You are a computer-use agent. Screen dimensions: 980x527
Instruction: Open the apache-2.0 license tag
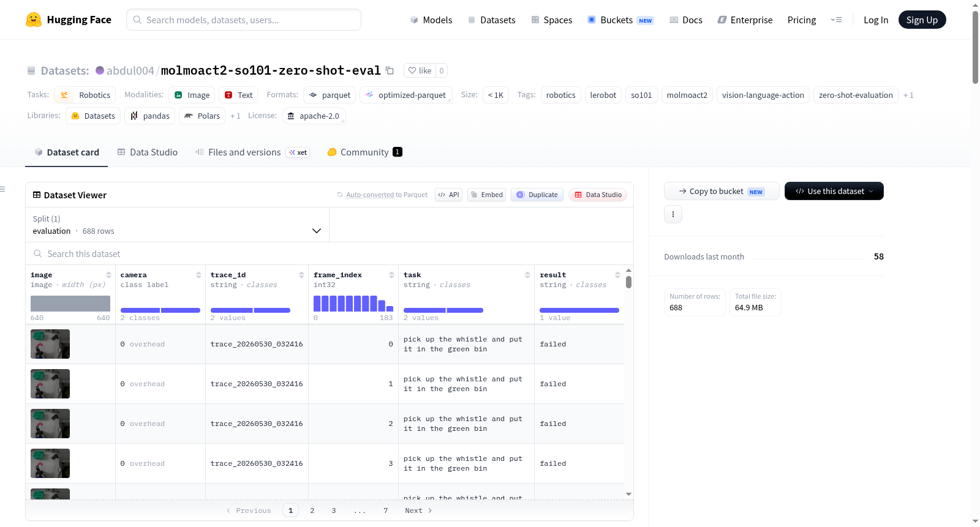[314, 116]
